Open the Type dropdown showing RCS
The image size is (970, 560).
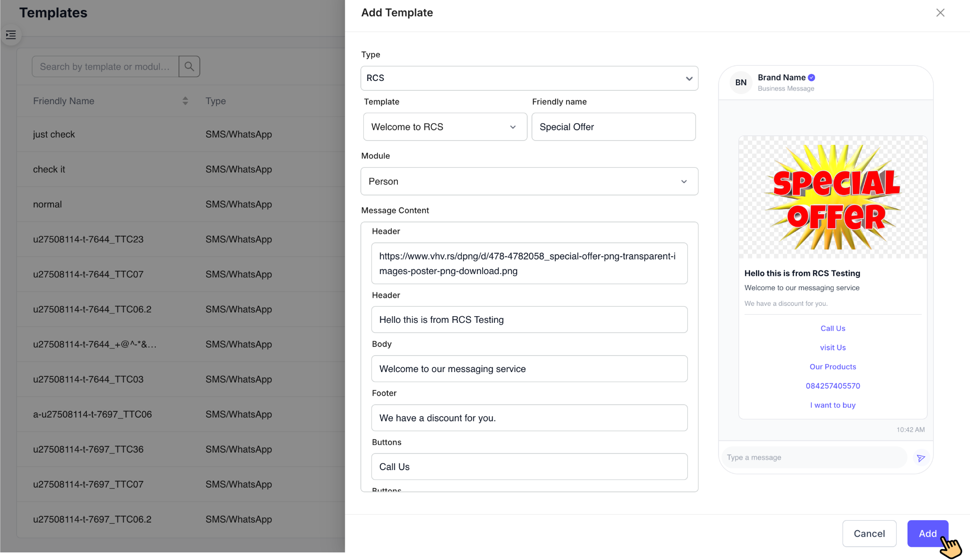[x=529, y=78]
